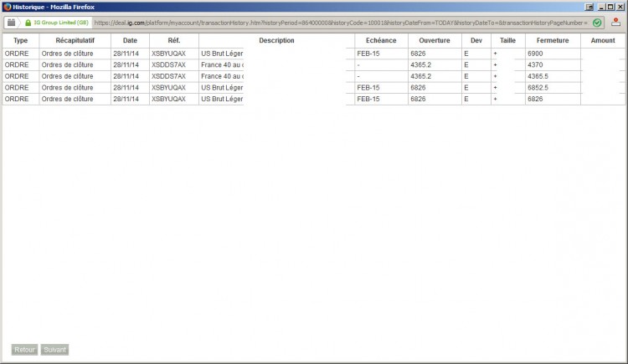
Task: Click the Retour button
Action: pyautogui.click(x=24, y=350)
